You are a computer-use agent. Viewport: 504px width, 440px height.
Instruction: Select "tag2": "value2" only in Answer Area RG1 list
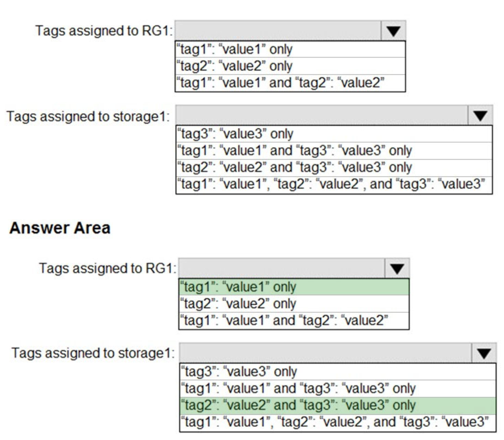(293, 304)
